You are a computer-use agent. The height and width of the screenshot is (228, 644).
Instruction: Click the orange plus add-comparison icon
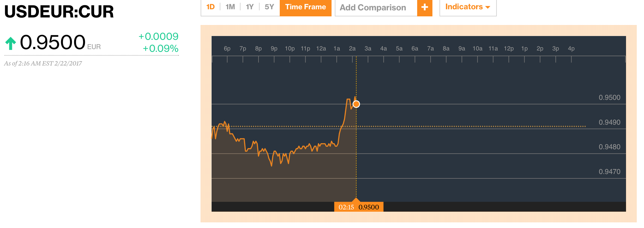[x=425, y=7]
